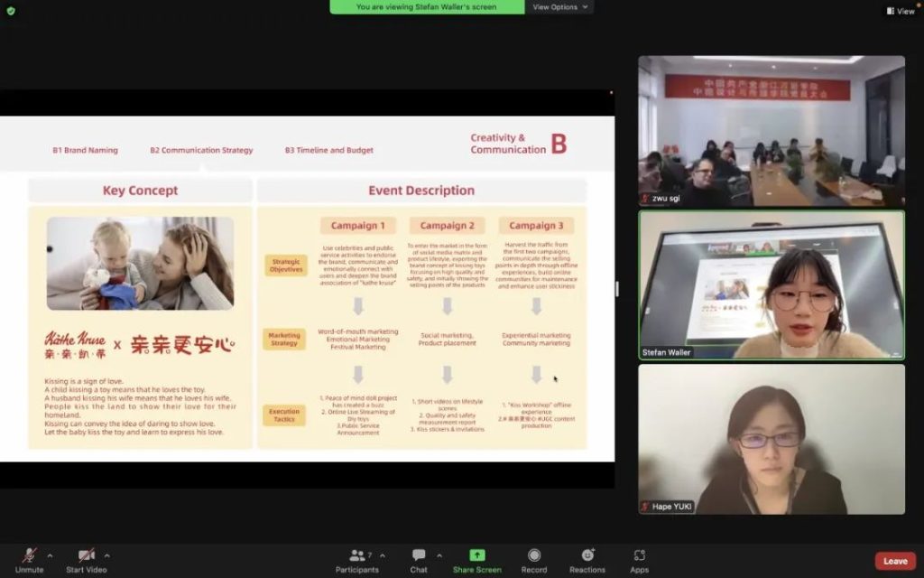The height and width of the screenshot is (578, 924).
Task: Expand the arrow next to Chat
Action: (x=439, y=555)
